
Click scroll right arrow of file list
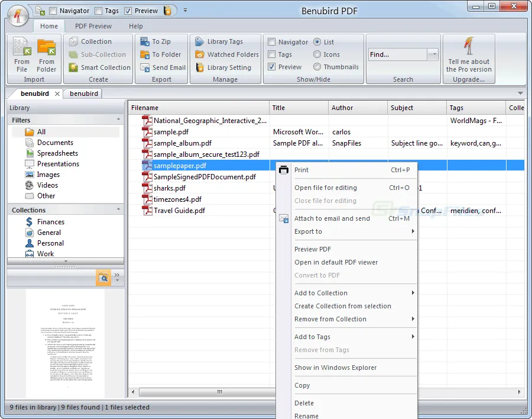tap(519, 392)
